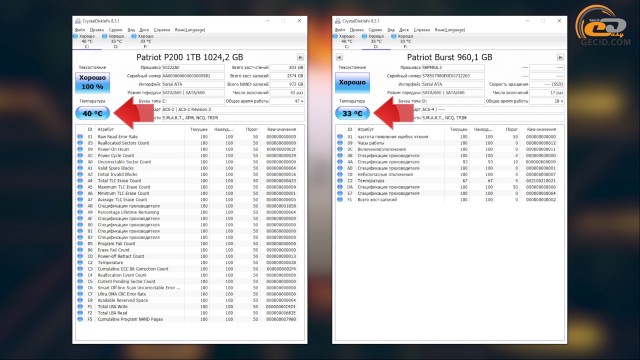Click status dot for Raw Read Error Rate
This screenshot has width=640, height=360.
pos(80,137)
